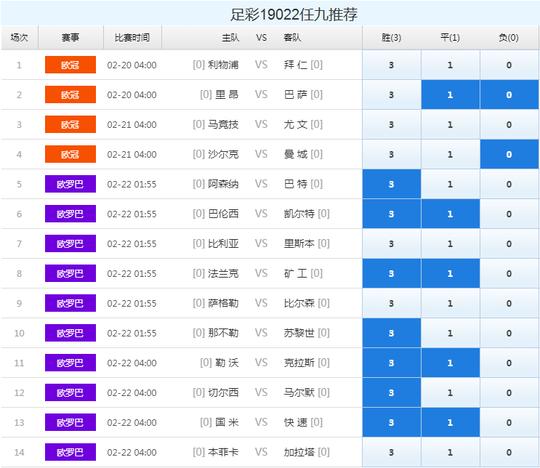The height and width of the screenshot is (468, 540).
Task: Deselect win (3) for 切尔西 vs 马尔默
Action: tap(392, 393)
